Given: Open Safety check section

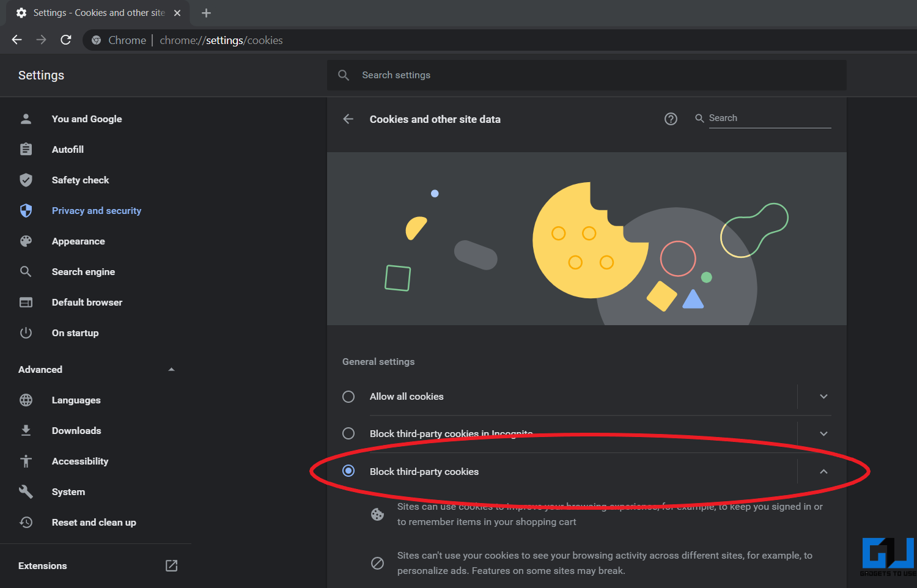Looking at the screenshot, I should 80,180.
